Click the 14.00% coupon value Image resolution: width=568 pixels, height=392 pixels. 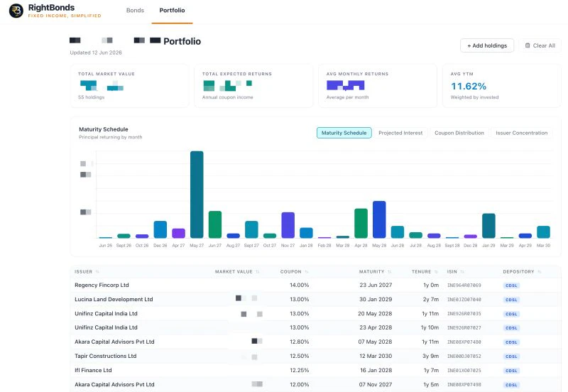pos(299,285)
